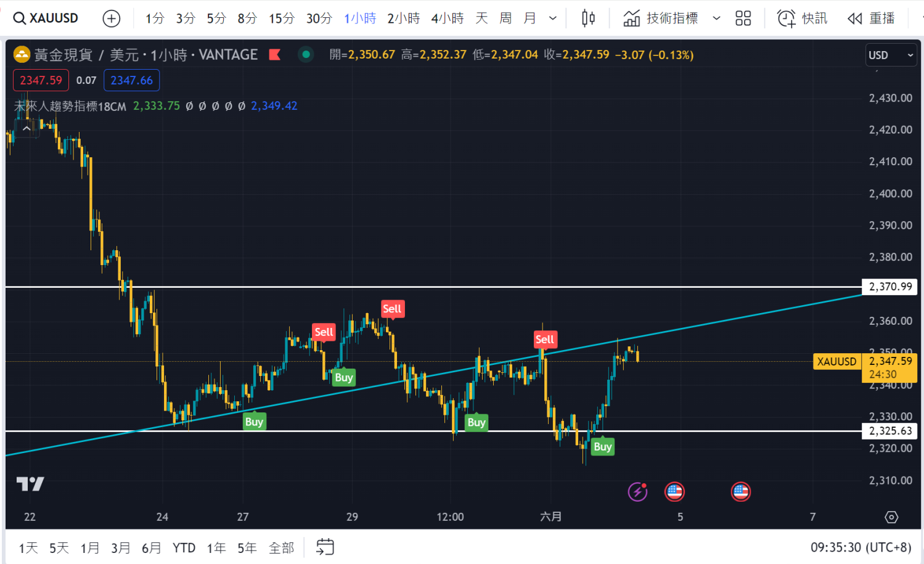924x564 pixels.
Task: Open chart settings gear icon
Action: click(891, 517)
